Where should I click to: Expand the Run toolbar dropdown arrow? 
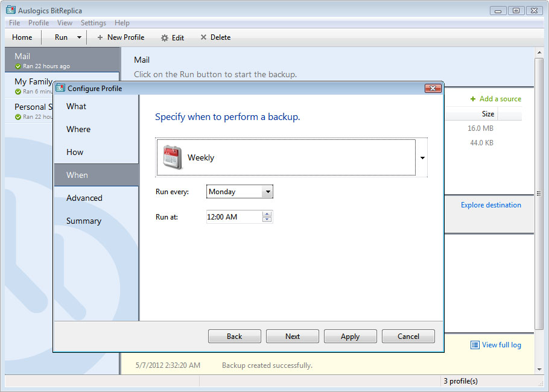click(78, 37)
